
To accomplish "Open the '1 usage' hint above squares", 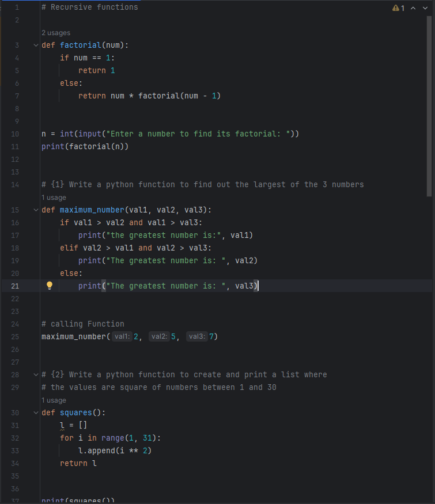I will pos(54,400).
